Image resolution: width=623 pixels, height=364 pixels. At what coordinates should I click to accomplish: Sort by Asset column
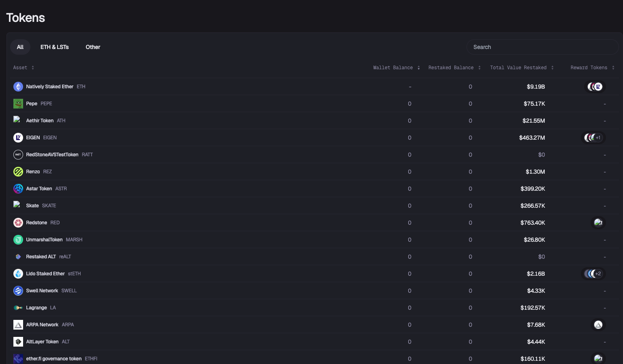coord(24,68)
